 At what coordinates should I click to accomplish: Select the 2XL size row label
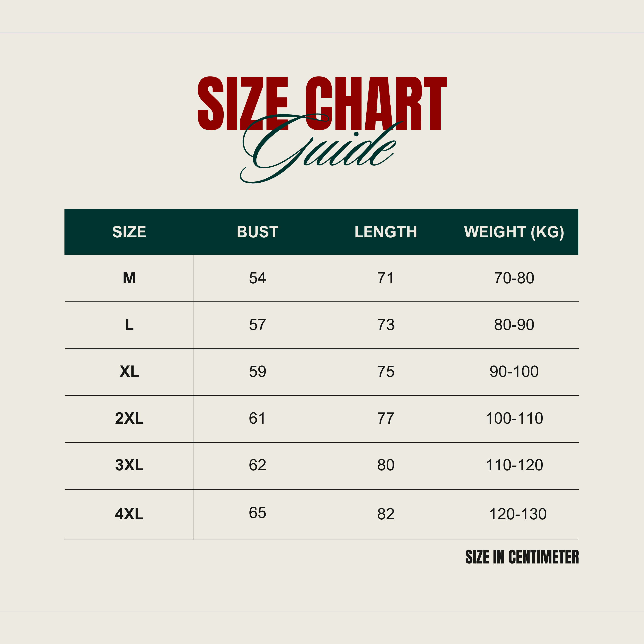click(129, 418)
